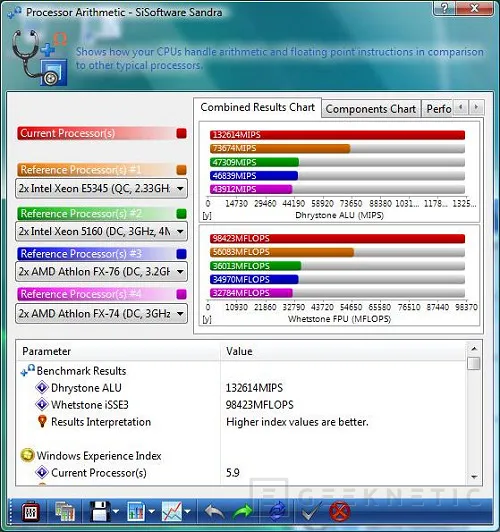Click the green forward arrow icon
The image size is (500, 532).
243,512
